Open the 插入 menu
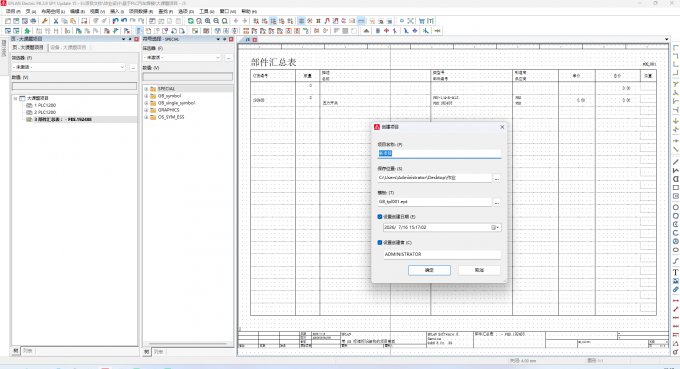 (117, 11)
